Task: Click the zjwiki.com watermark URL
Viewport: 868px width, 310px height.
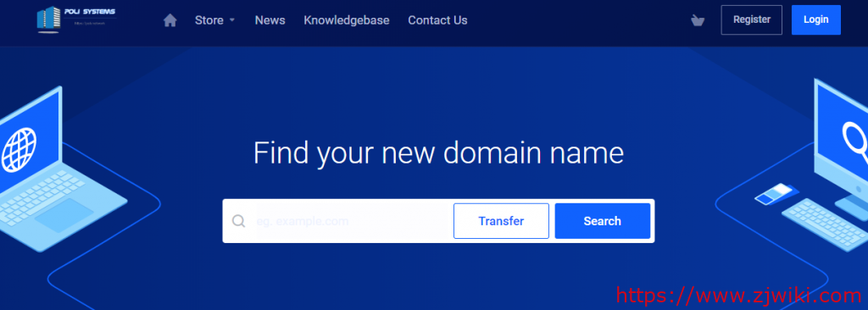Action: (x=741, y=296)
